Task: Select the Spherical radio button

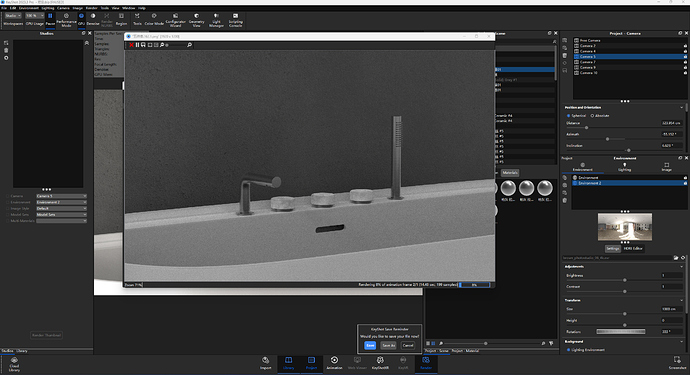Action: [569, 116]
